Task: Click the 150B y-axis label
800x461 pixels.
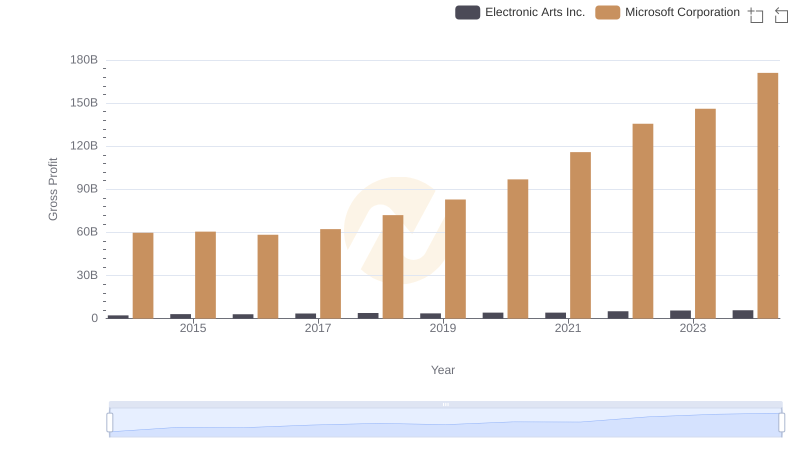Action: [84, 103]
